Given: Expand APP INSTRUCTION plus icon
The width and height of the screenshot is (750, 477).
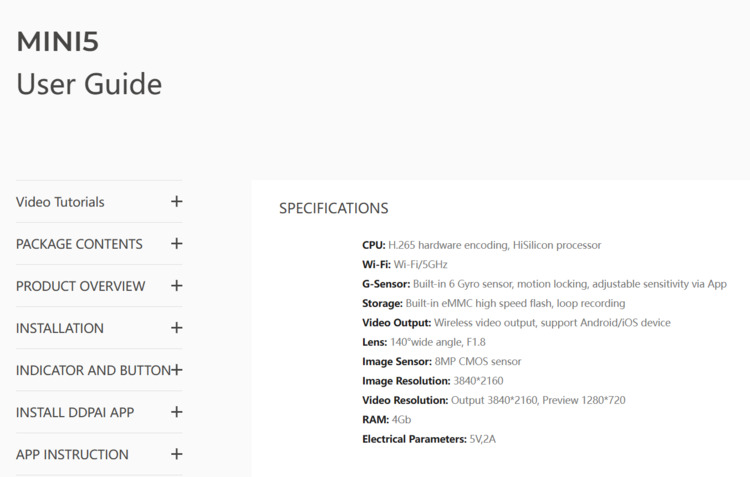Looking at the screenshot, I should [x=176, y=454].
